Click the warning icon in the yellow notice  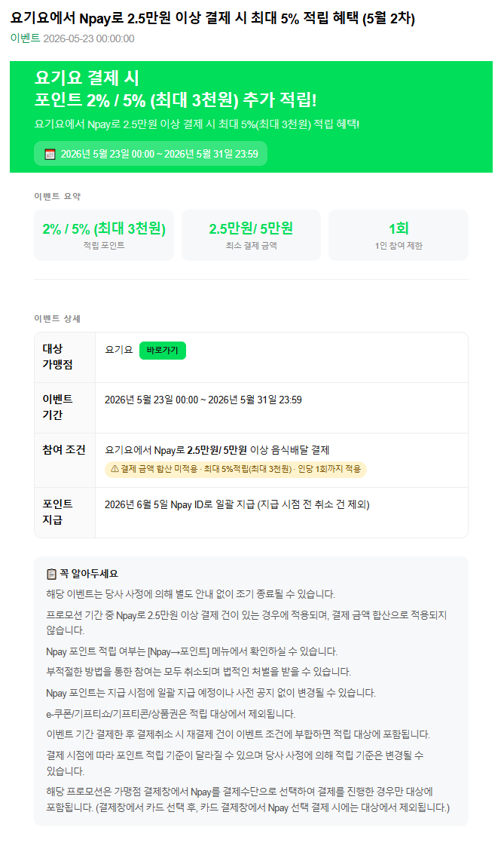115,469
